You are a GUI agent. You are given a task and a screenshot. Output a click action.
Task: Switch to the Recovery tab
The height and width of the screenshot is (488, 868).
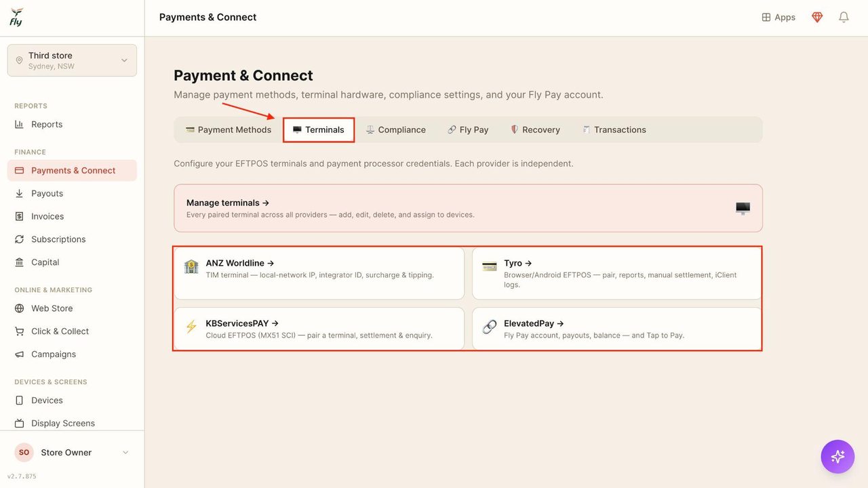click(535, 130)
